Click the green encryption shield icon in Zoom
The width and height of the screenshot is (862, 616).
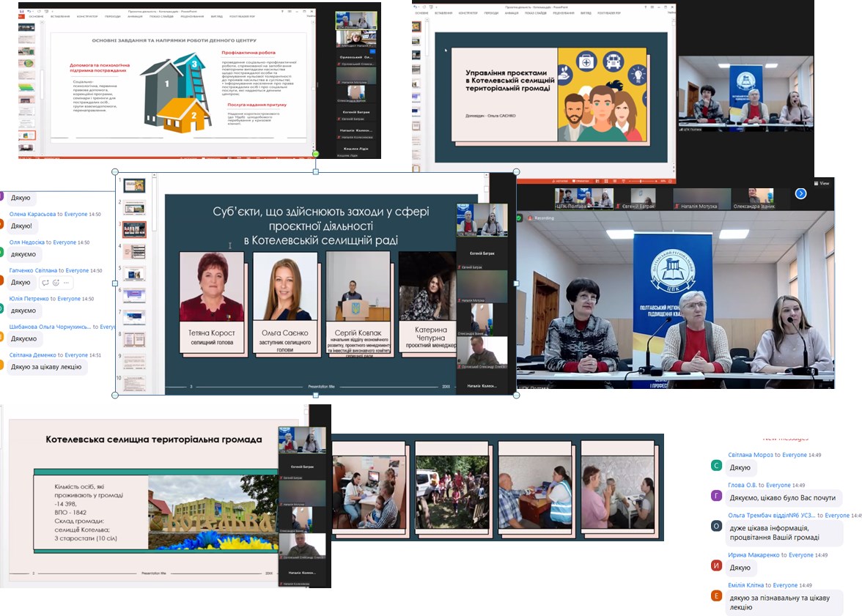click(x=519, y=218)
